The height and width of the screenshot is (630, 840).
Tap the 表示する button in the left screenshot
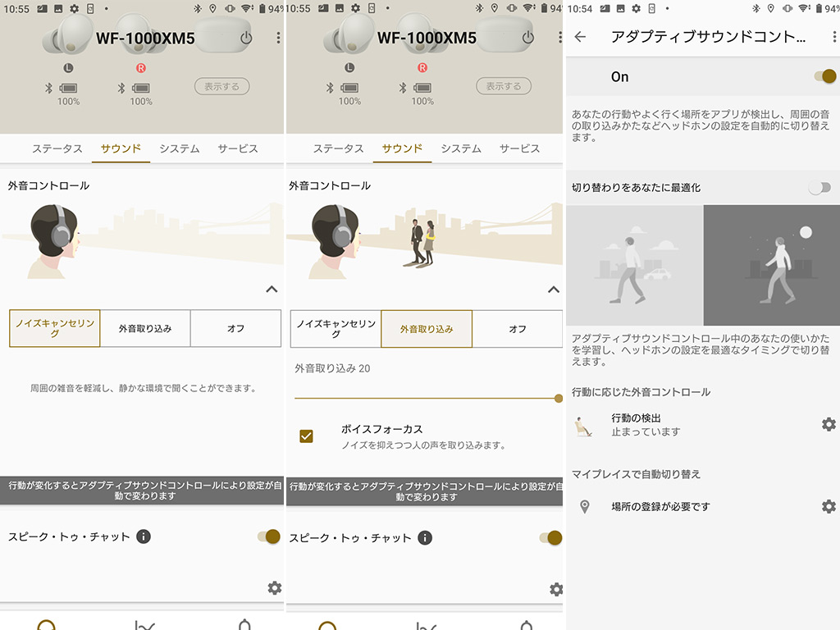coord(221,86)
